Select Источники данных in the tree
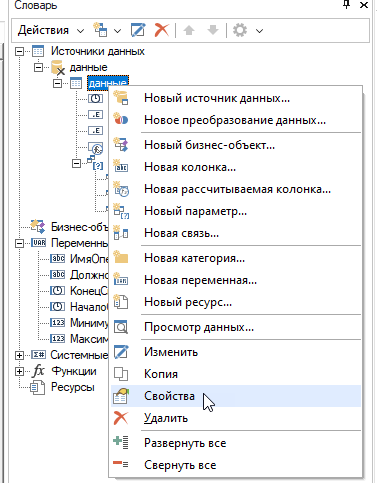This screenshot has height=483, width=377. 98,51
